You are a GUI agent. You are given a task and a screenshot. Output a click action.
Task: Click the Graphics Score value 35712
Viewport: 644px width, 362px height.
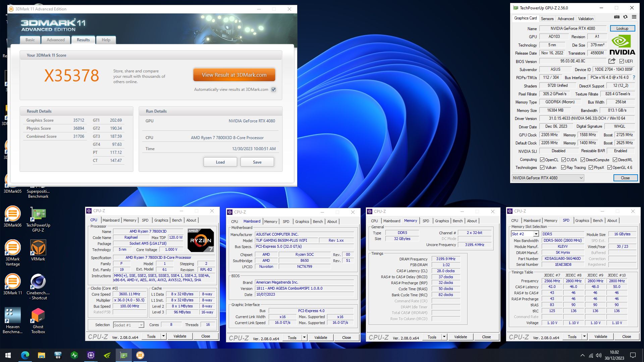[x=79, y=120]
